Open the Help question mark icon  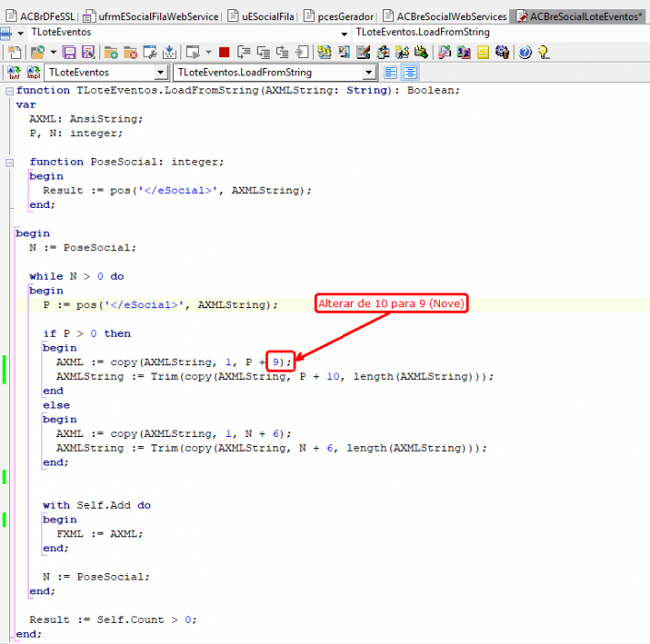525,52
